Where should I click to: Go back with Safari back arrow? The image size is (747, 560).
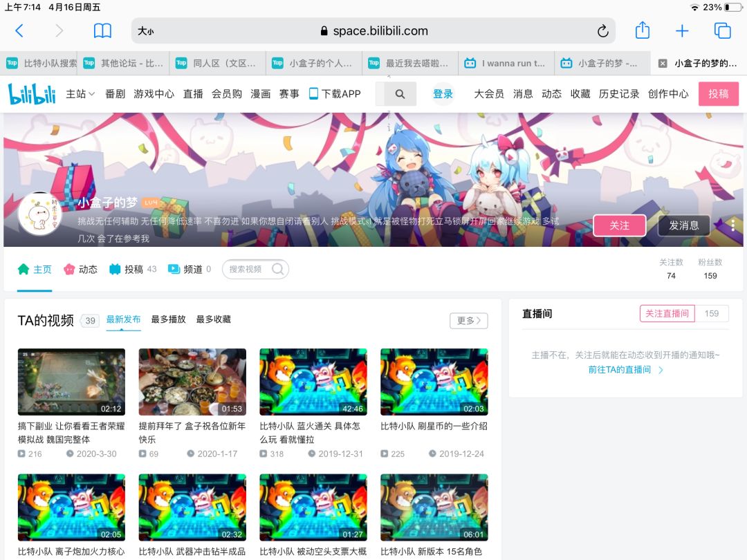tap(19, 31)
